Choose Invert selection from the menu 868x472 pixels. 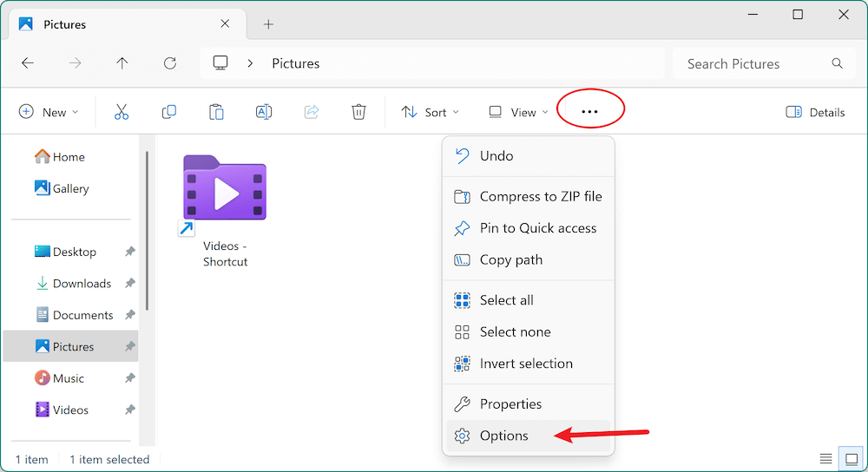[529, 363]
